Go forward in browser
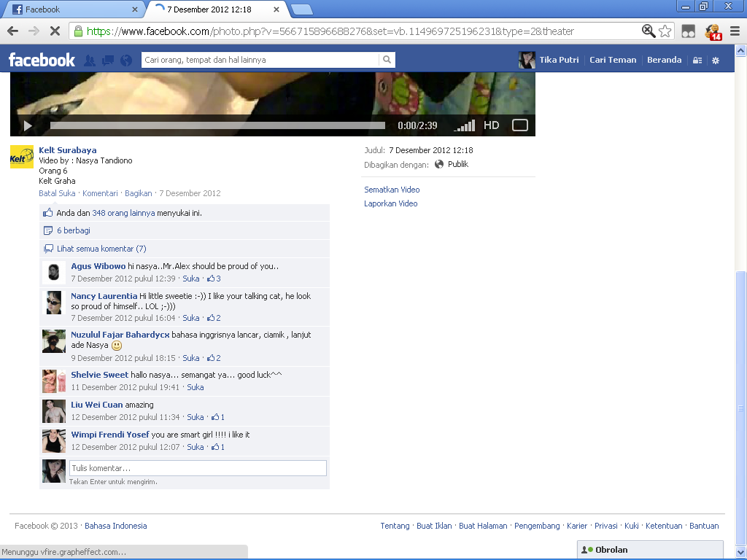Viewport: 747px width, 560px height. pos(34,31)
